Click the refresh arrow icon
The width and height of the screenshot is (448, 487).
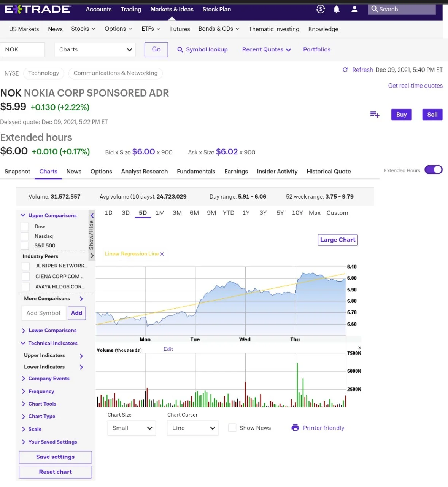(345, 70)
